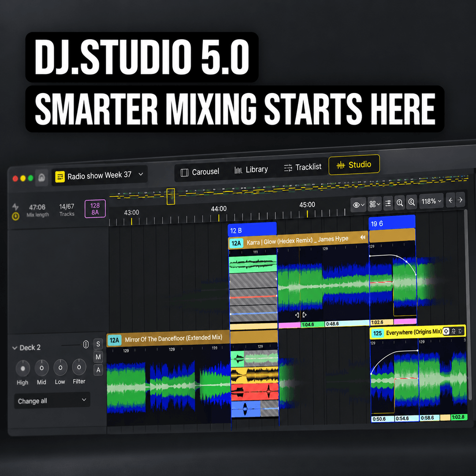The height and width of the screenshot is (476, 476).
Task: Adjust the Mid EQ knob
Action: coord(41,368)
